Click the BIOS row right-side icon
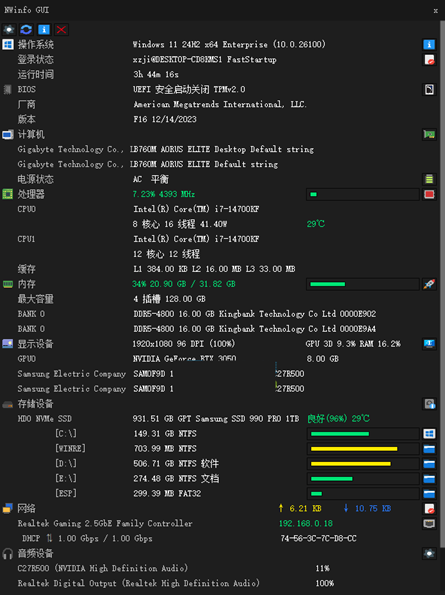 point(429,90)
